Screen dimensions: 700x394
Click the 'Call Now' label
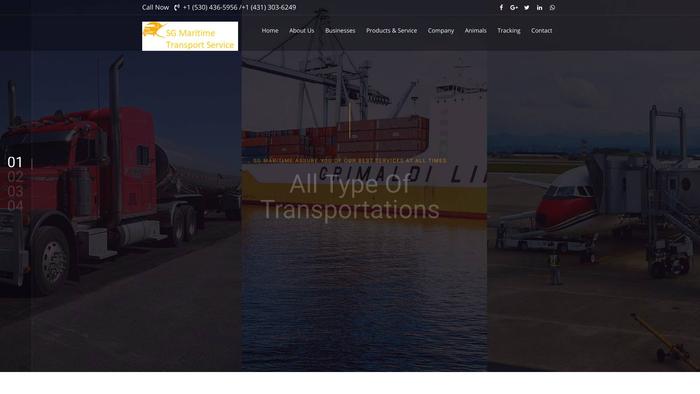click(155, 8)
